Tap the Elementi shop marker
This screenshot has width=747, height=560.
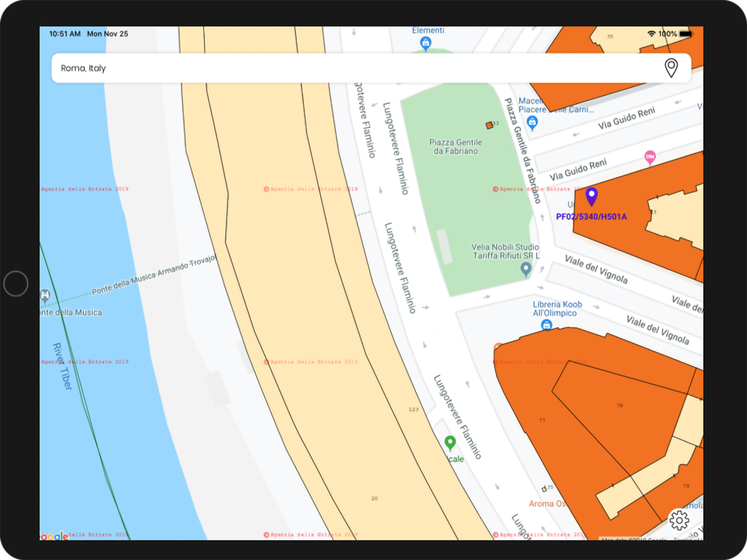click(425, 44)
